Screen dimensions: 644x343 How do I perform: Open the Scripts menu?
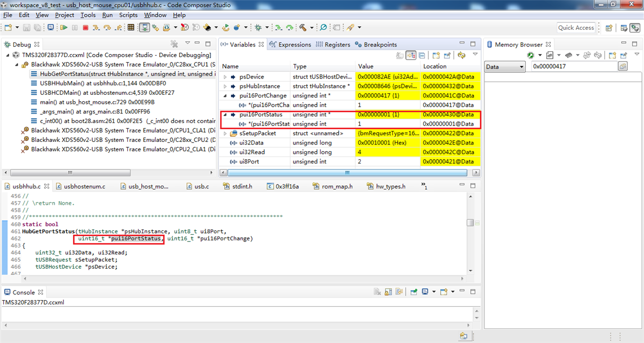tap(128, 15)
